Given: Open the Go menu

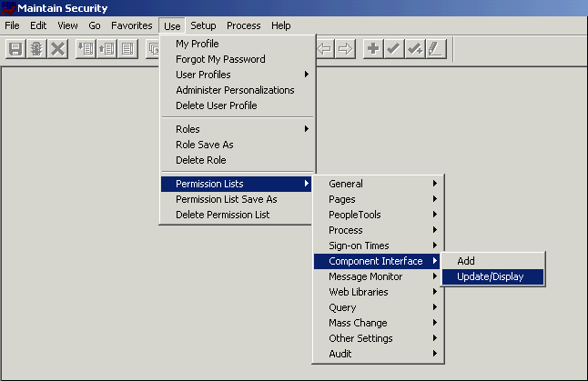Looking at the screenshot, I should [x=95, y=25].
